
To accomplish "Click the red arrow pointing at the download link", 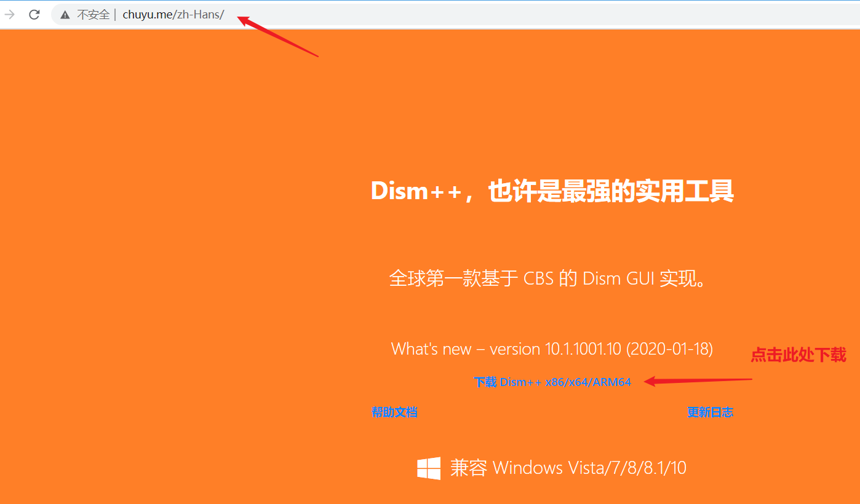I will point(698,381).
